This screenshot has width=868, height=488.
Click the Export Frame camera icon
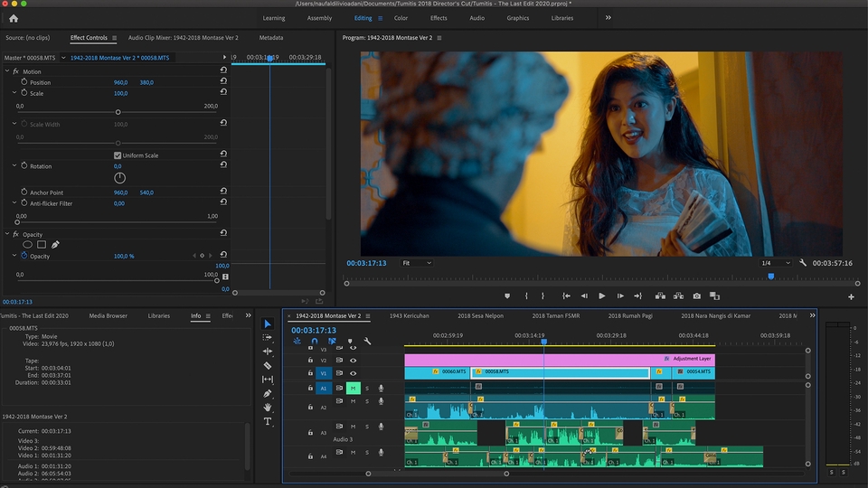697,296
